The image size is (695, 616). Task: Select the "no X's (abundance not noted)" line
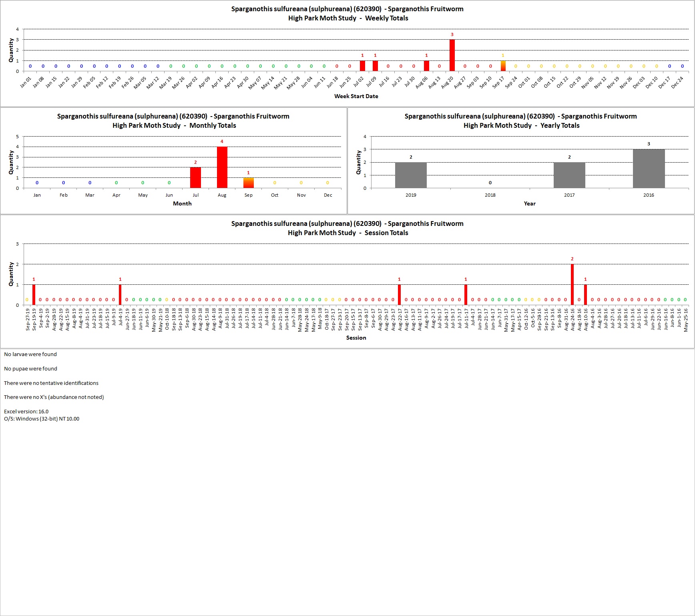(x=54, y=397)
